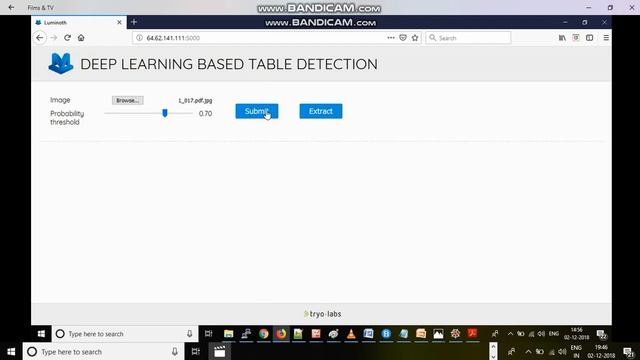Viewport: 640px width, 360px height.
Task: Toggle the Firefox sidebars icon
Action: tap(589, 38)
